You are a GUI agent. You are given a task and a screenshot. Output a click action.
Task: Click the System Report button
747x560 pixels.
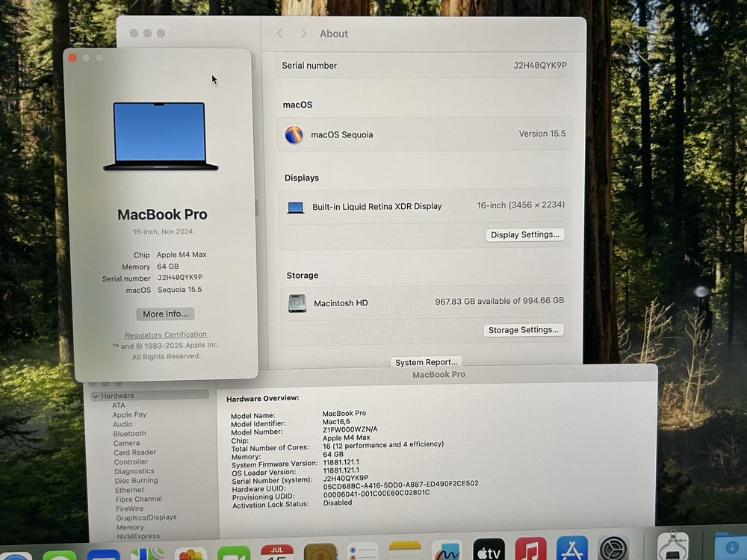pyautogui.click(x=427, y=362)
